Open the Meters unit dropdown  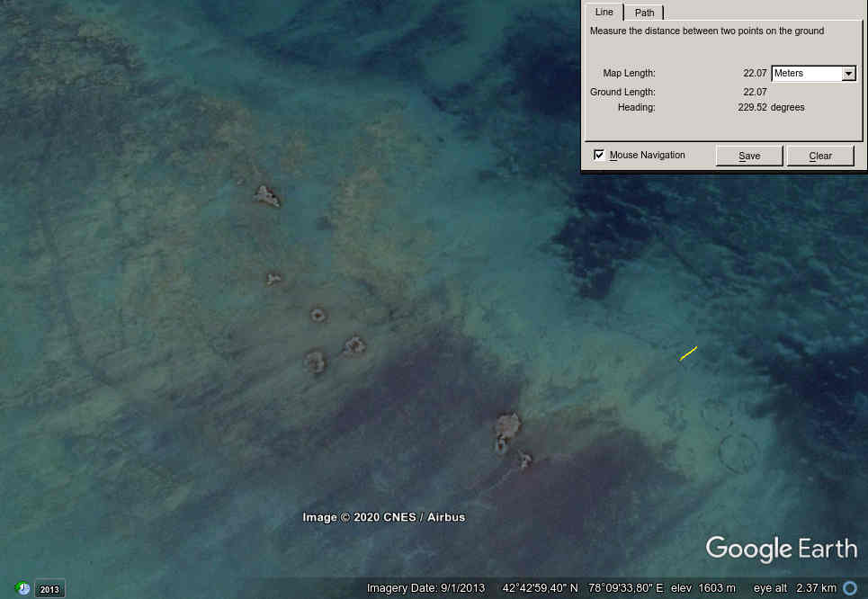[806, 74]
